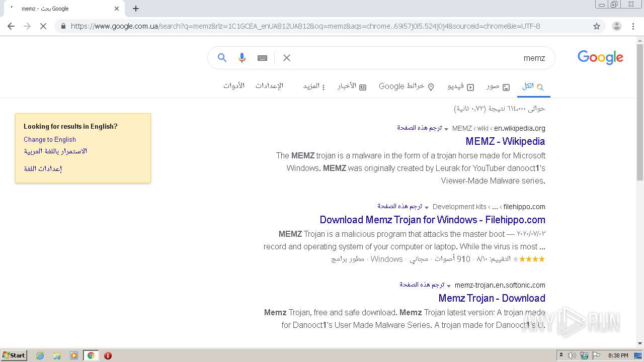Switch to the صور (Images) tab
The image size is (644, 362).
pos(498,86)
